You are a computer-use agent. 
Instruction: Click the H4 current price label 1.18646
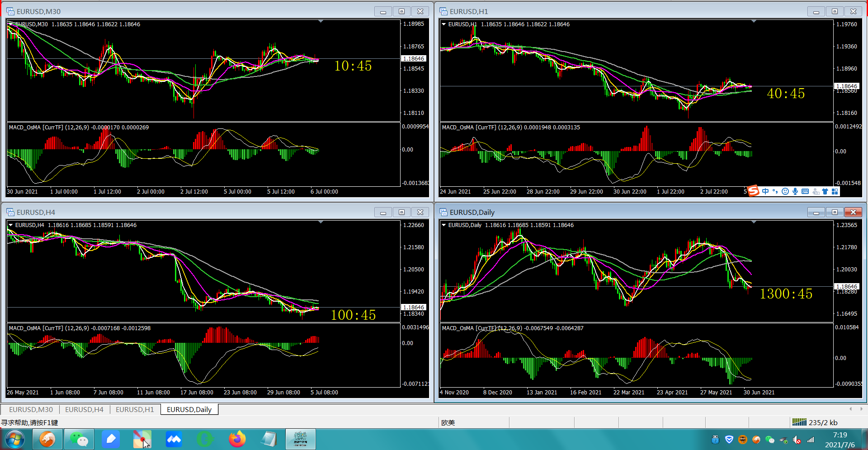(414, 307)
